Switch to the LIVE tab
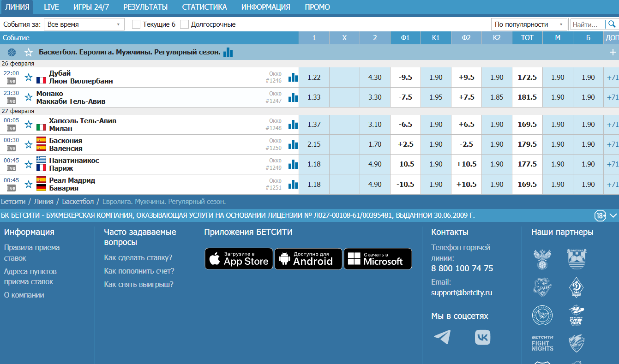619x364 pixels. (51, 7)
